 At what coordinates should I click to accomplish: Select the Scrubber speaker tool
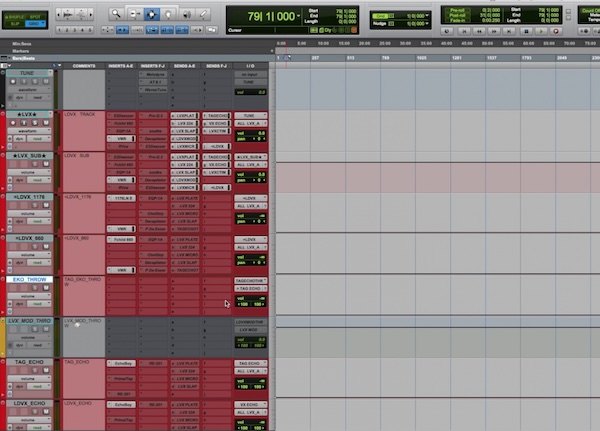click(186, 14)
